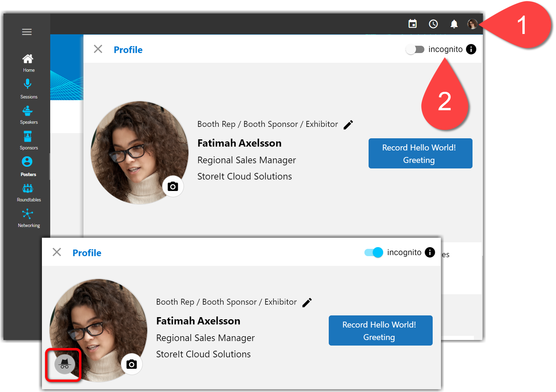Enable incognito toggle in upper Profile panel

pyautogui.click(x=415, y=50)
